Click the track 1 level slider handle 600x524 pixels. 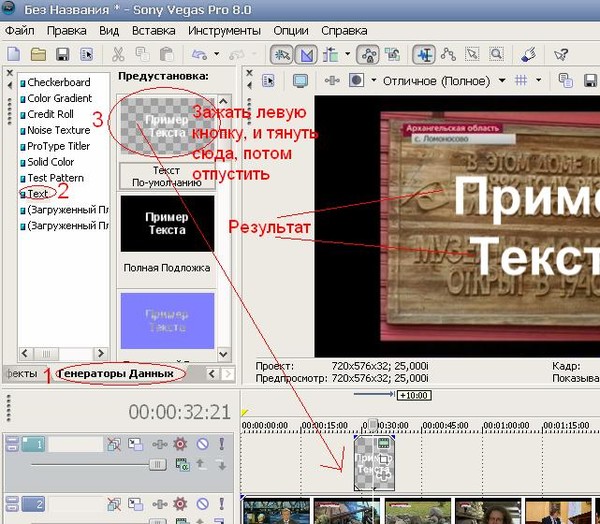point(157,464)
